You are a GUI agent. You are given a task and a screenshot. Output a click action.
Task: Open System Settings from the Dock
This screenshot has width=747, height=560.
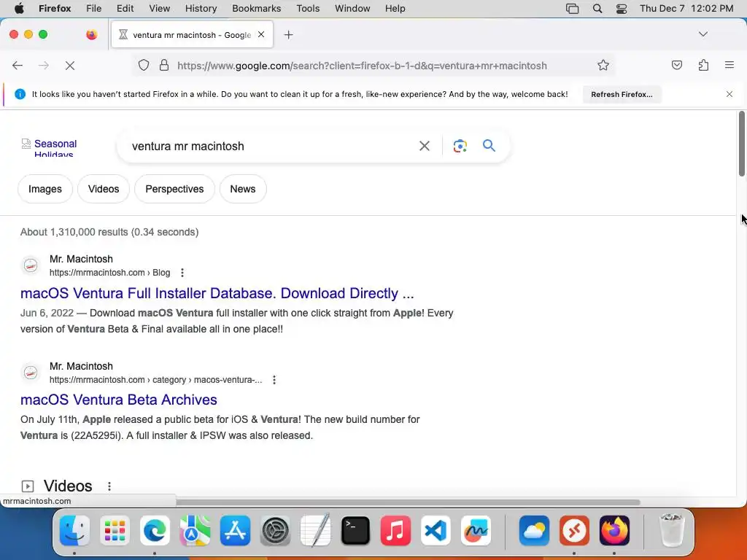tap(275, 531)
